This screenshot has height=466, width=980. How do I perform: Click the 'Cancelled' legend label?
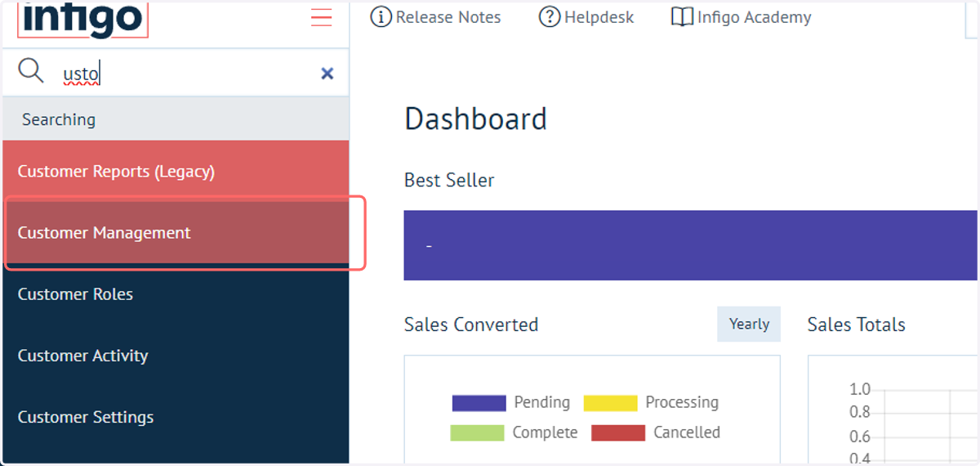coord(687,432)
